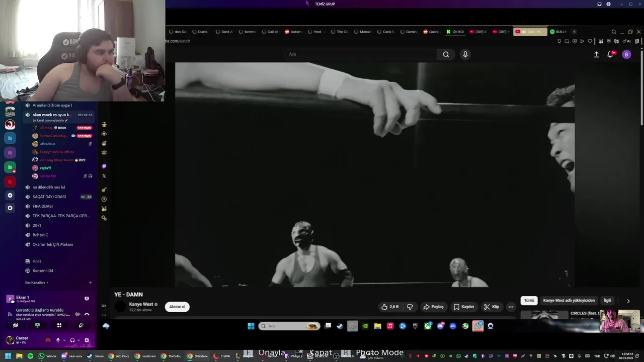Open the browser tab search icon

[x=614, y=32]
